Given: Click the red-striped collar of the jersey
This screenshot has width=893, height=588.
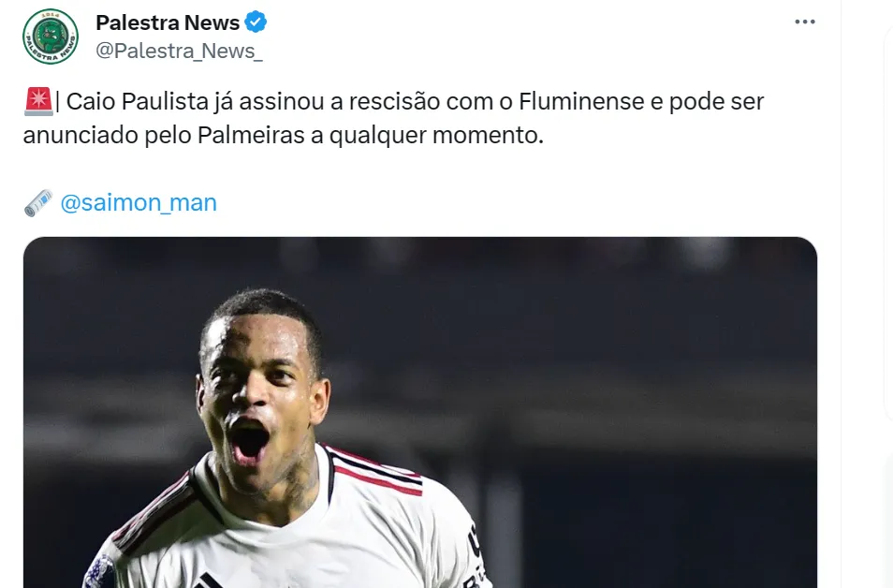Looking at the screenshot, I should [376, 470].
